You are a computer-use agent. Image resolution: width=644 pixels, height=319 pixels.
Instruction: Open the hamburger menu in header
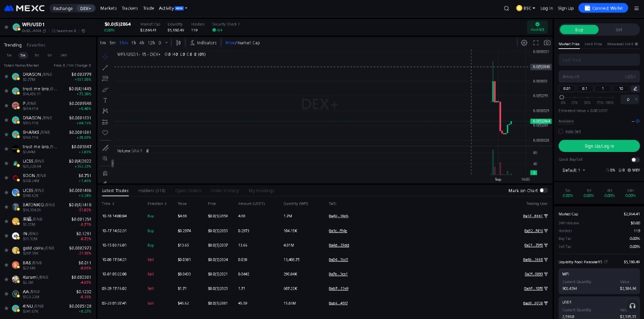(635, 8)
